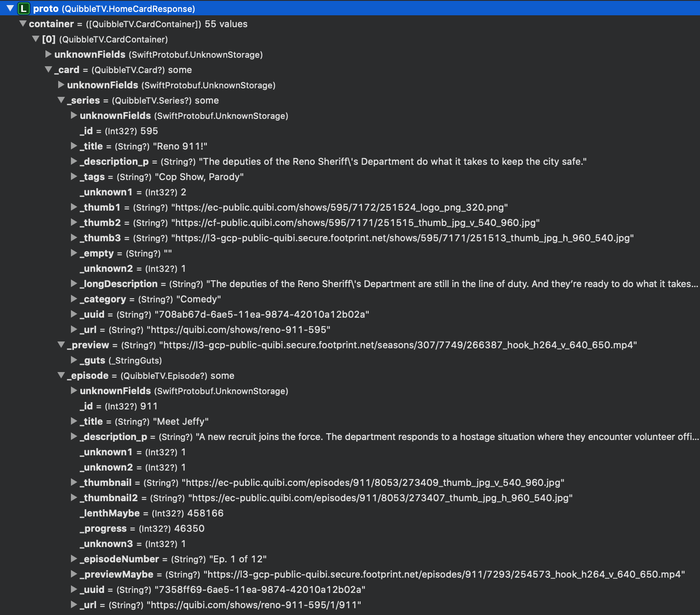Expand the series _uuid row
Image resolution: width=700 pixels, height=615 pixels.
point(74,314)
